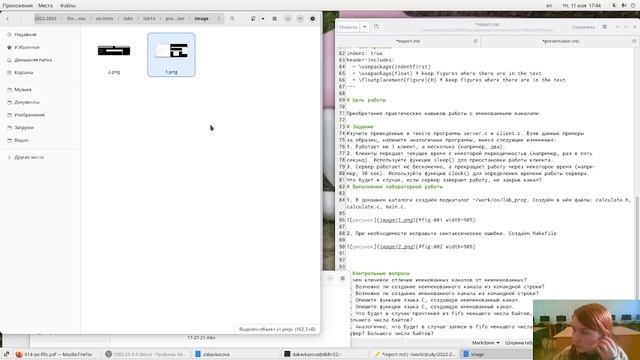Click inside line 86 image/1.png reference

tap(396, 220)
